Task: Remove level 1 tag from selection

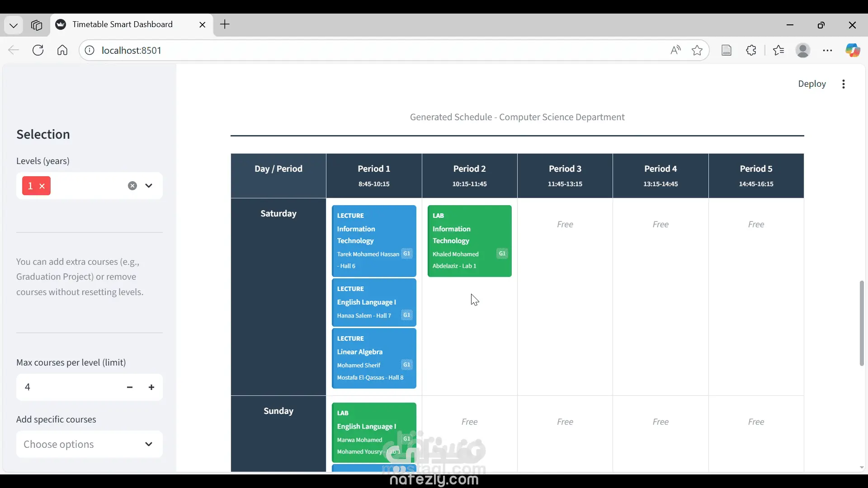Action: point(42,186)
